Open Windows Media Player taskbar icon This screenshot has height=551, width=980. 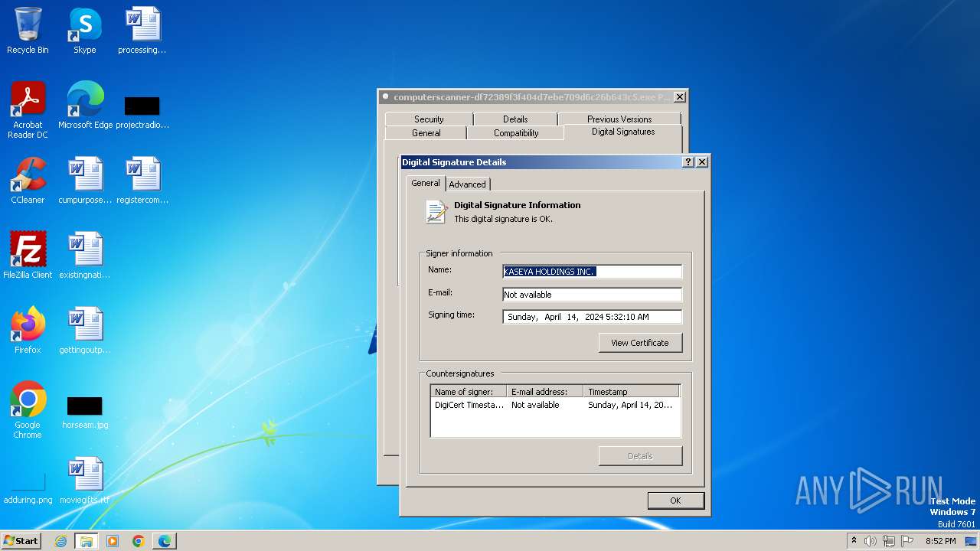(x=113, y=541)
